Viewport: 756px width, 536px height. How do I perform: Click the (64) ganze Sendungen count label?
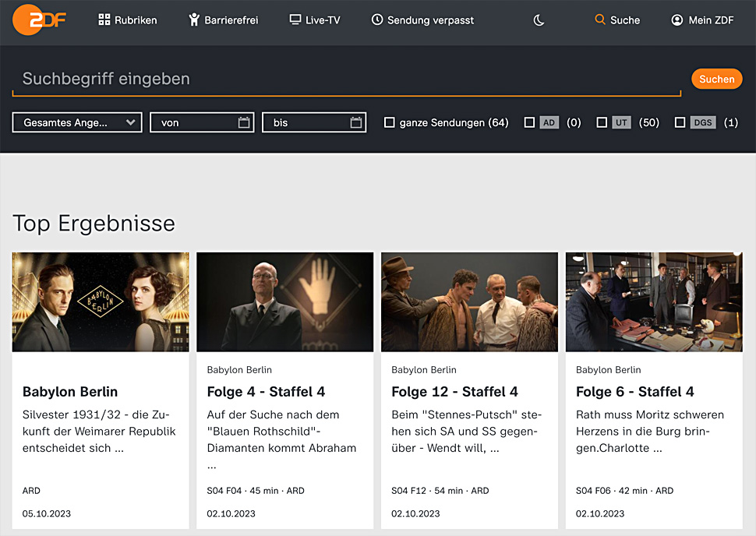[498, 122]
